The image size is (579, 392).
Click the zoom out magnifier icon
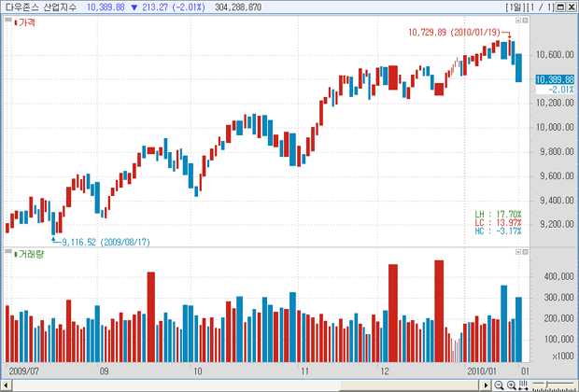click(x=499, y=384)
